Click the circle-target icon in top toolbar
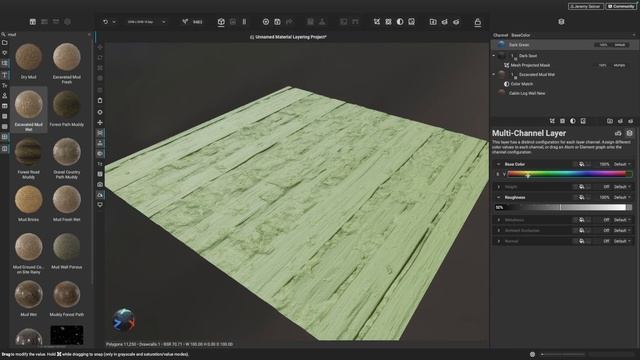The image size is (640, 360). pyautogui.click(x=266, y=22)
